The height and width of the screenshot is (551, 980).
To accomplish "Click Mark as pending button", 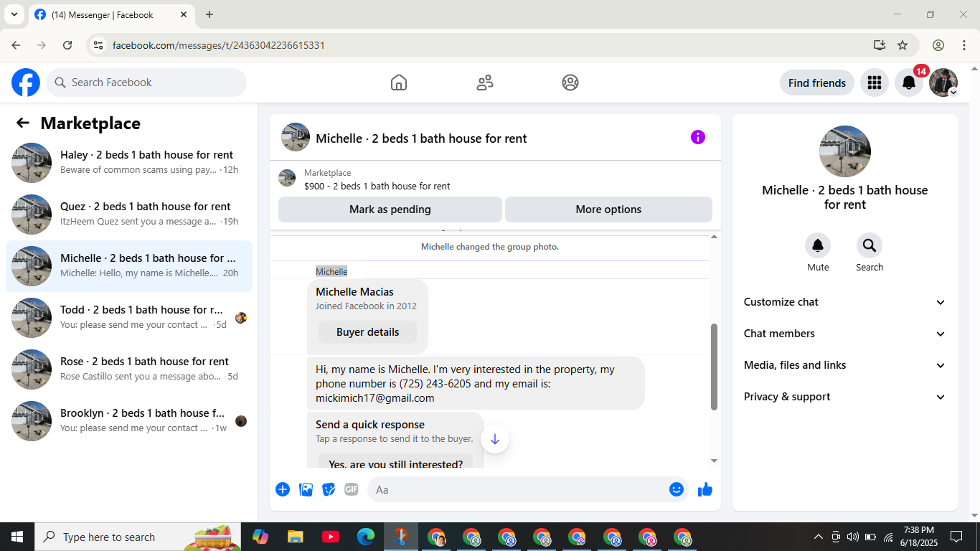I will 390,209.
